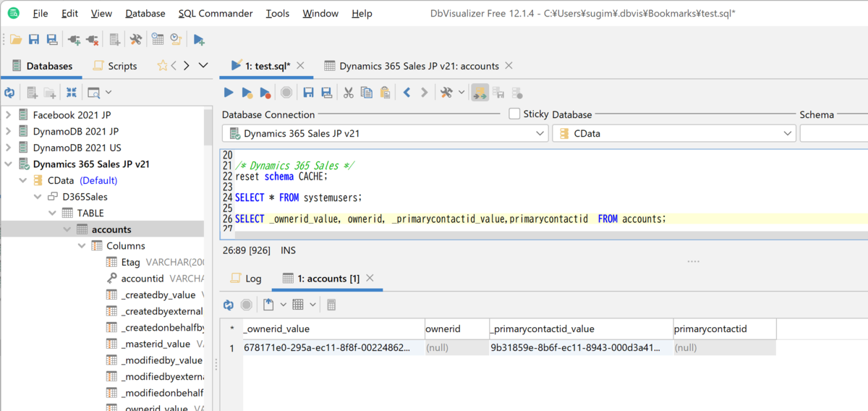This screenshot has width=868, height=411.
Task: Expand the Facebook 2021 JP connection node
Action: [x=9, y=114]
